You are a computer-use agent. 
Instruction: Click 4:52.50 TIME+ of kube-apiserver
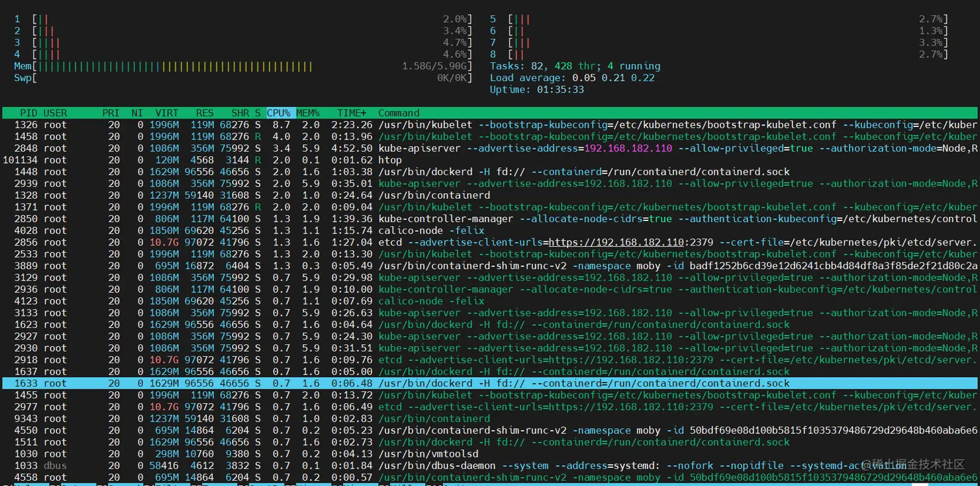click(352, 148)
